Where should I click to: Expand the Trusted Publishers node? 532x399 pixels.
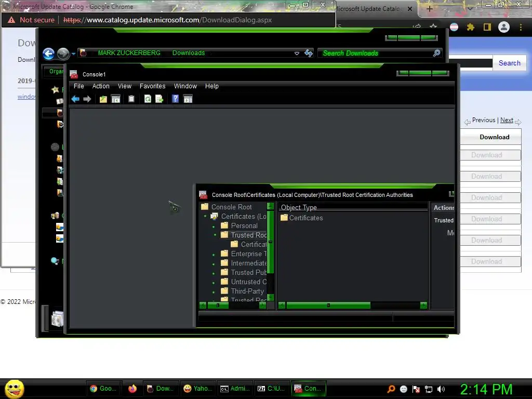(x=214, y=273)
